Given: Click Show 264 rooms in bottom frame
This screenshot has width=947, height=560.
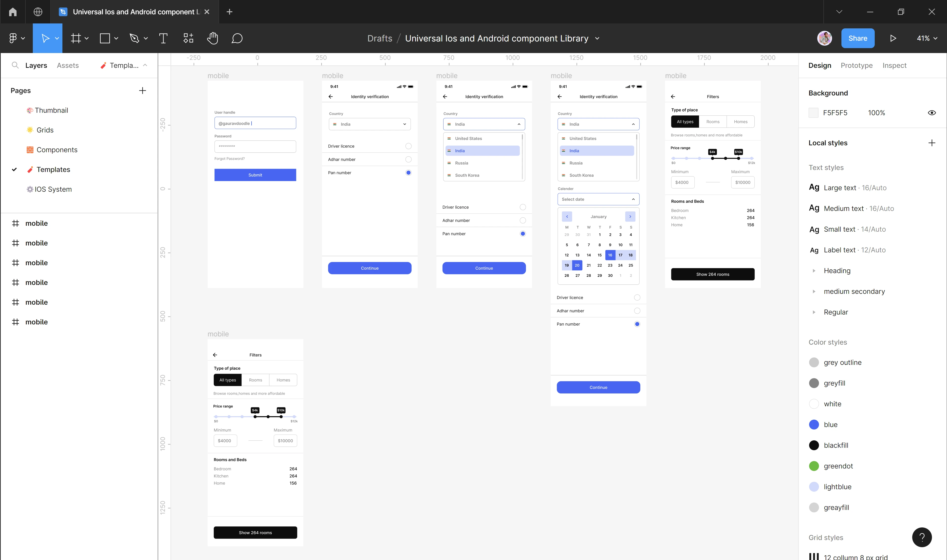Looking at the screenshot, I should pyautogui.click(x=255, y=532).
